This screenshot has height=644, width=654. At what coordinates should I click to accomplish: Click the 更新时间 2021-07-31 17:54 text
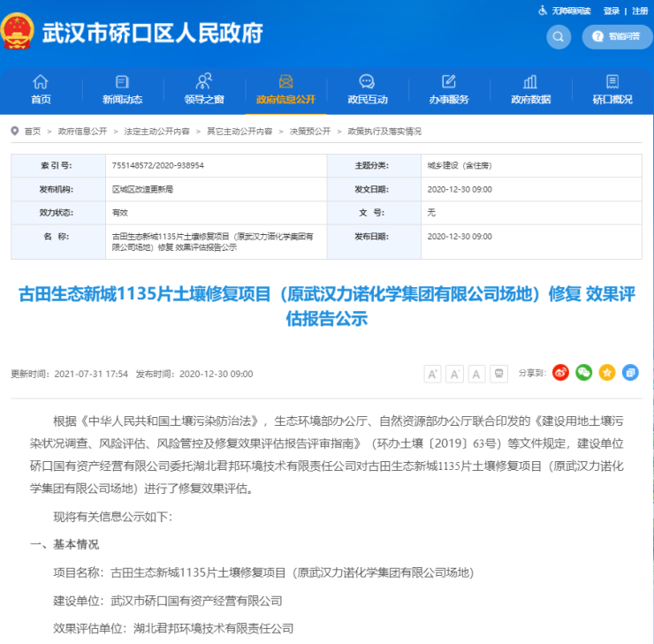[69, 374]
